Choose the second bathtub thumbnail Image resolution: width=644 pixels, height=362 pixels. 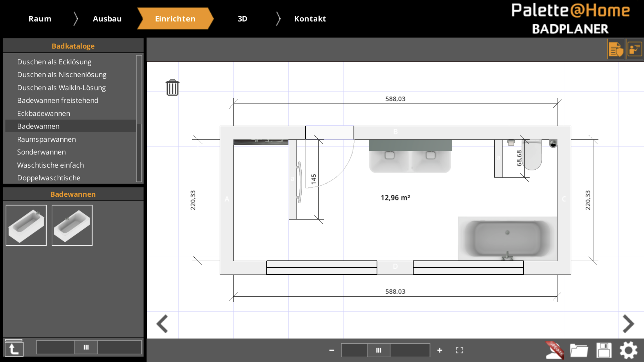(72, 225)
